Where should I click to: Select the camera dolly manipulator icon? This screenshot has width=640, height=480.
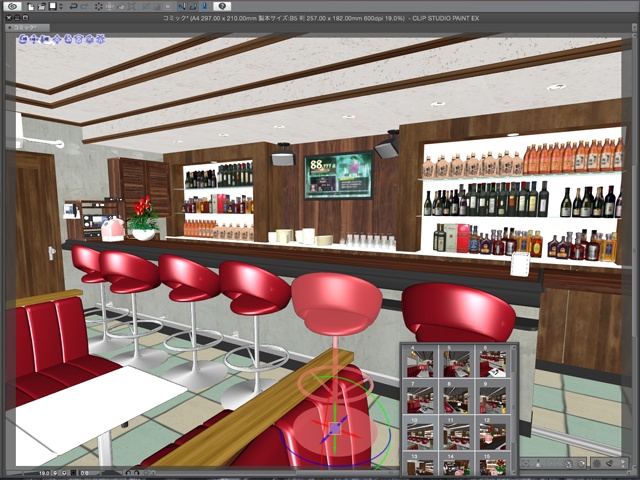(x=44, y=39)
